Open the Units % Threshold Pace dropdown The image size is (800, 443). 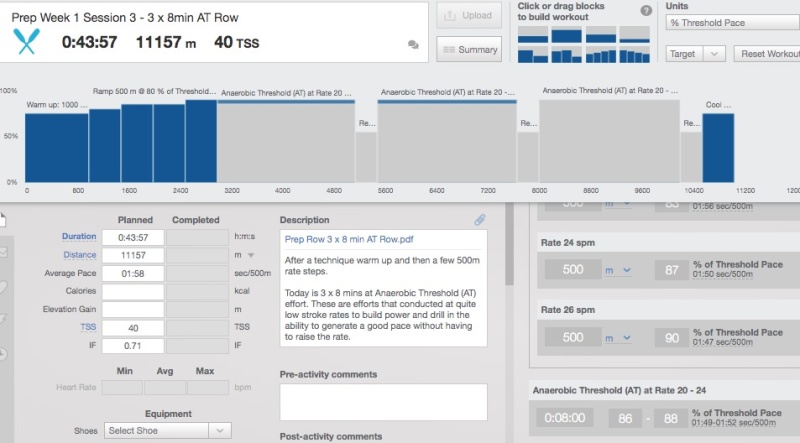731,22
